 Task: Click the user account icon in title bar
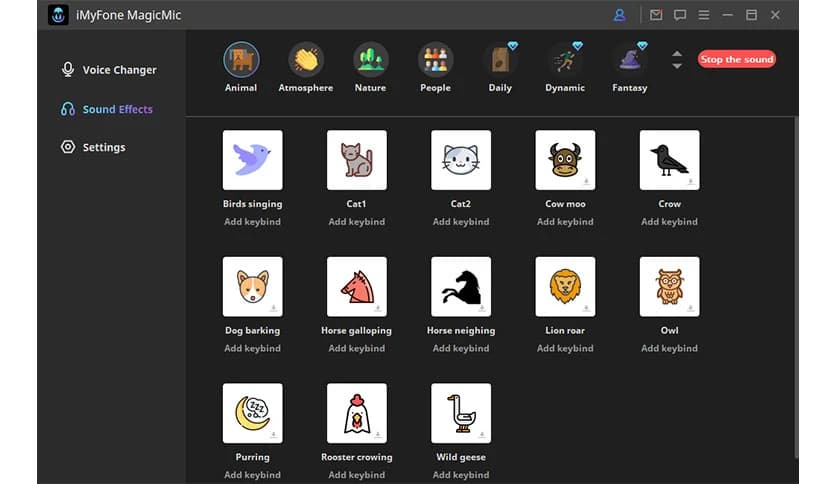pyautogui.click(x=620, y=15)
